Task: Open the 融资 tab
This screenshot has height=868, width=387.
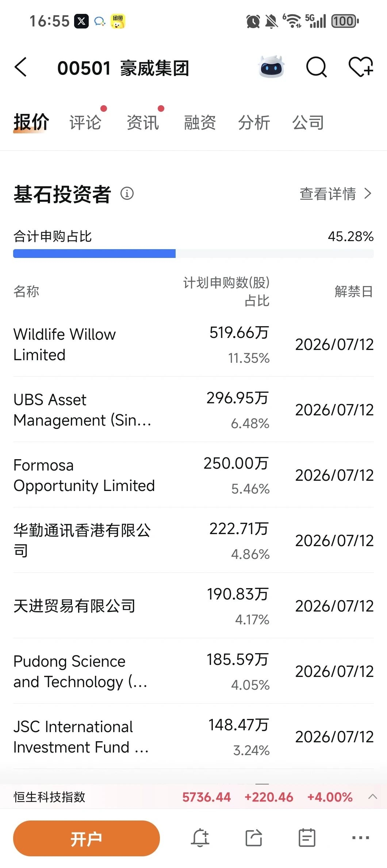Action: [x=200, y=122]
